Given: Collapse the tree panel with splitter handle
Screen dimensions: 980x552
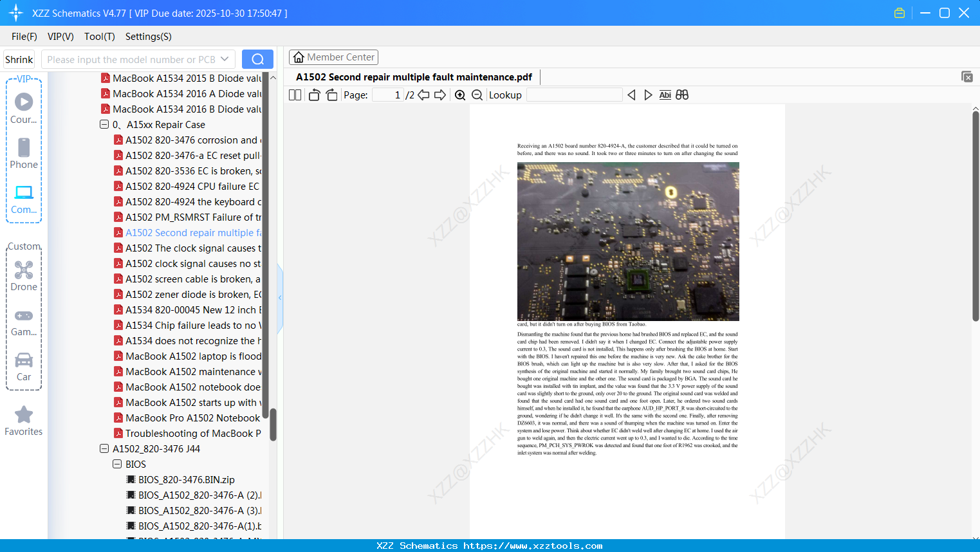Looking at the screenshot, I should 280,298.
